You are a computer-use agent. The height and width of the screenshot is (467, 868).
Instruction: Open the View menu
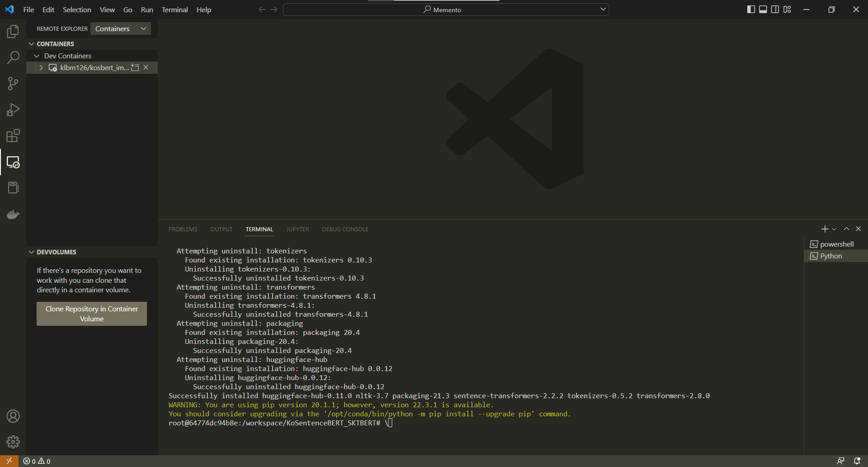[x=107, y=10]
